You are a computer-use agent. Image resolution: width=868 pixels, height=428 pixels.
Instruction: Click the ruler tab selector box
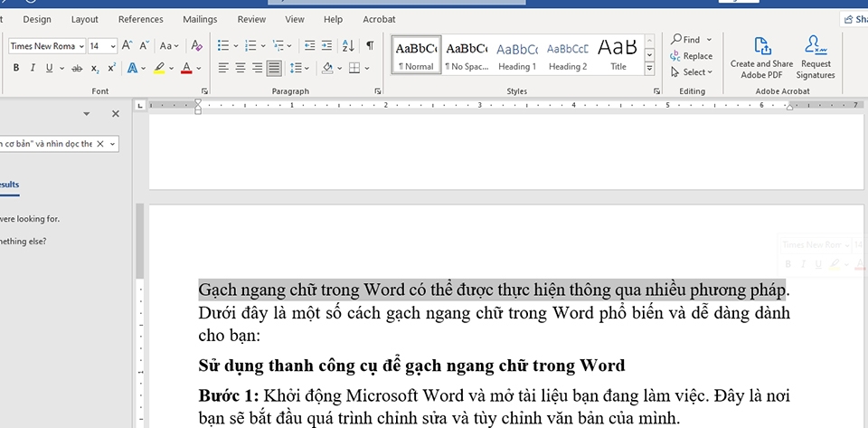[x=140, y=105]
